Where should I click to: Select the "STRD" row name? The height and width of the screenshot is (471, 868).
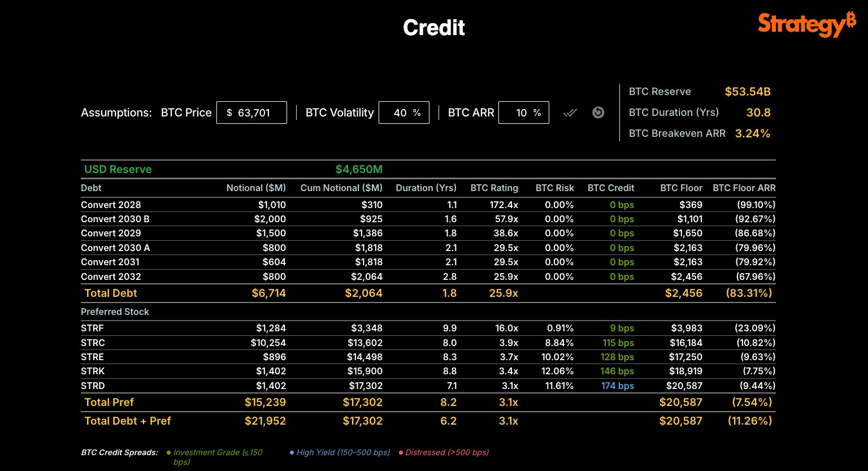point(93,386)
